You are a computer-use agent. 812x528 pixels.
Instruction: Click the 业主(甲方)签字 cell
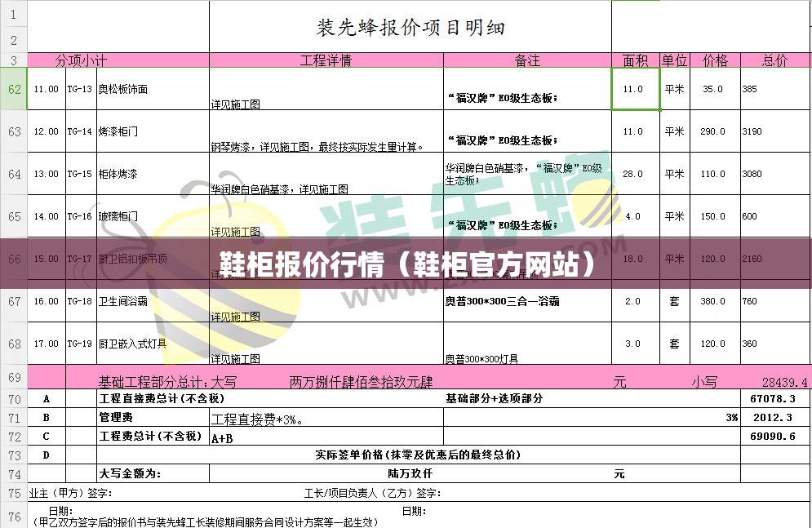tap(70, 493)
